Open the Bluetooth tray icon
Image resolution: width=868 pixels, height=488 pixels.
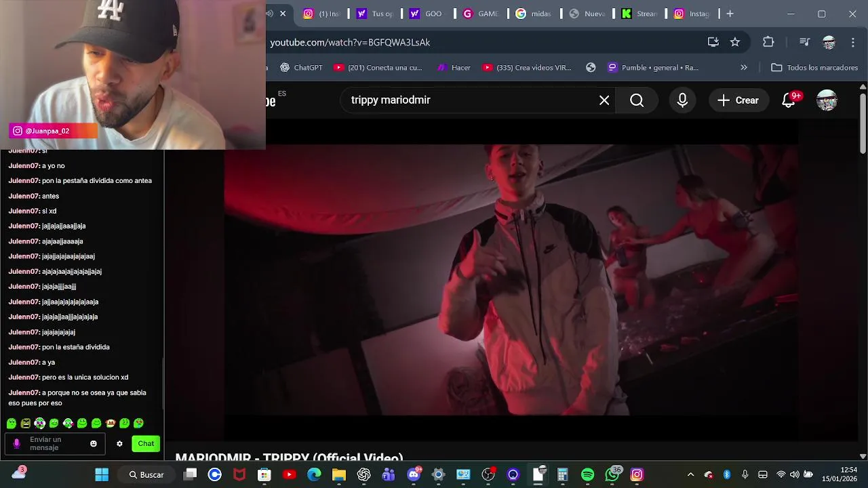click(726, 474)
